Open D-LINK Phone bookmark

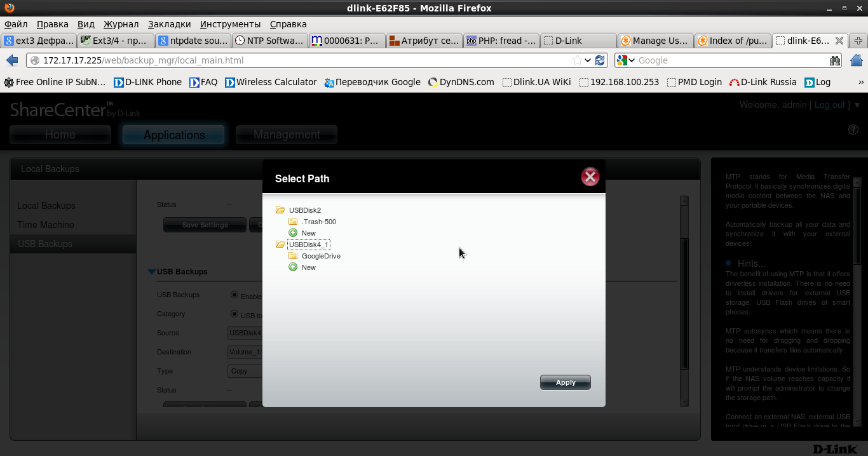[x=147, y=82]
